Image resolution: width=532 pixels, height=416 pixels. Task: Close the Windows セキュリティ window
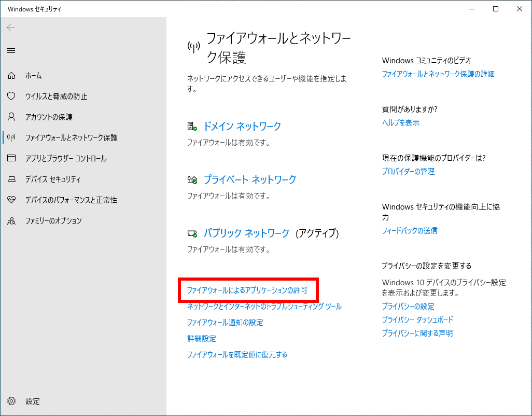(520, 9)
